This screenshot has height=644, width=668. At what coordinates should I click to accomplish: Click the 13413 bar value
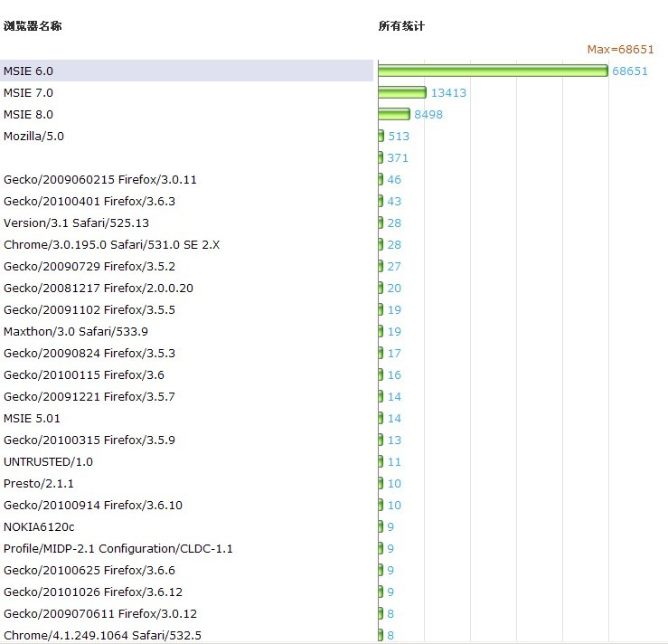pos(448,93)
